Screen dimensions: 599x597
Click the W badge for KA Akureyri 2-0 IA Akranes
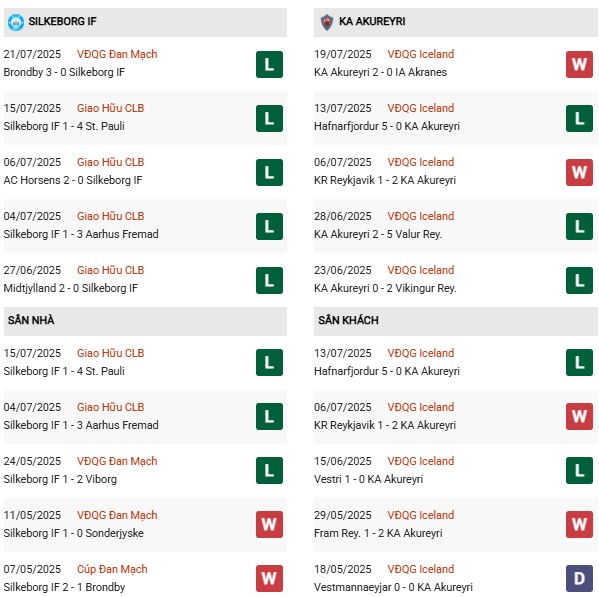click(x=579, y=65)
